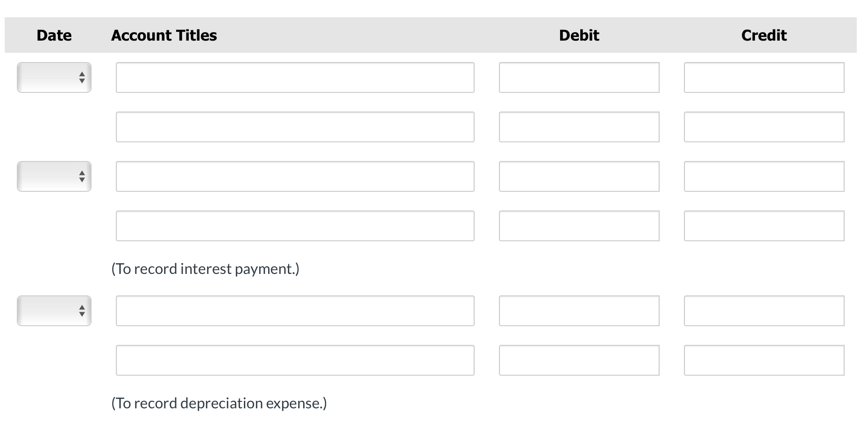Select the Account Titles field in the interest payment entry

294,176
